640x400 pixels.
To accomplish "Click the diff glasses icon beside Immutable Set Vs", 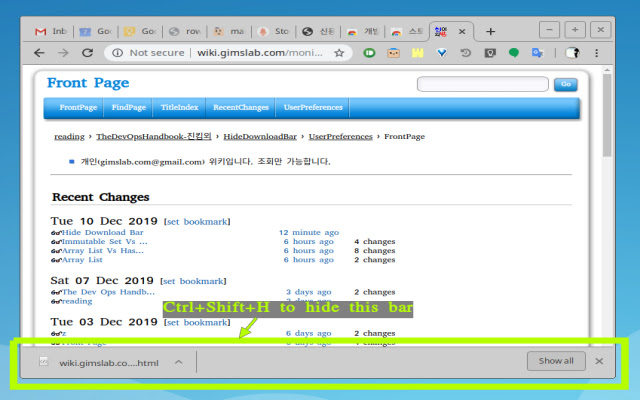I will tap(56, 242).
